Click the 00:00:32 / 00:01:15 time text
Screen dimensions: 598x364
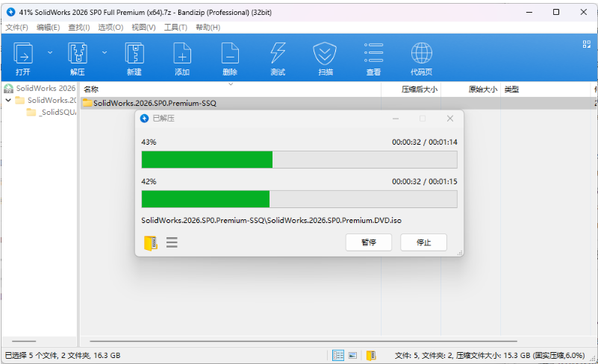click(425, 181)
